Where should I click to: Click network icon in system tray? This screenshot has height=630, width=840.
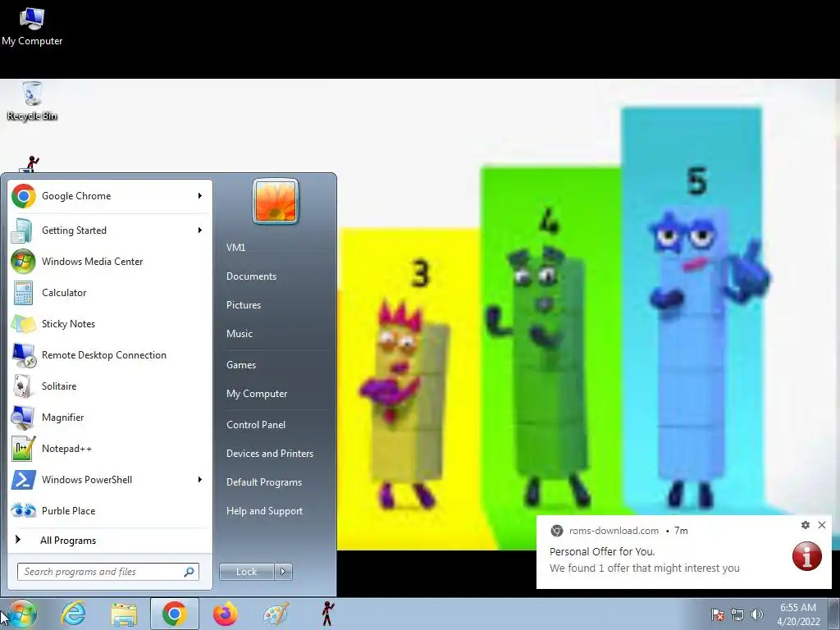(x=737, y=614)
